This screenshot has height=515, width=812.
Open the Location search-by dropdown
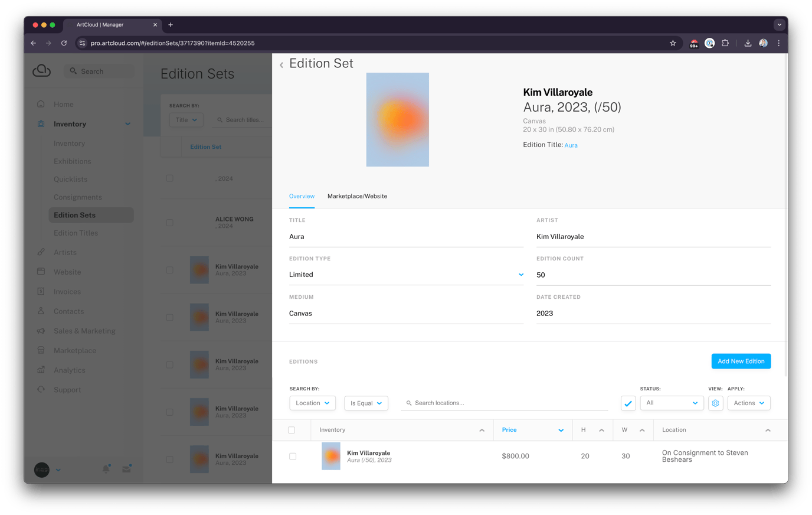[312, 403]
